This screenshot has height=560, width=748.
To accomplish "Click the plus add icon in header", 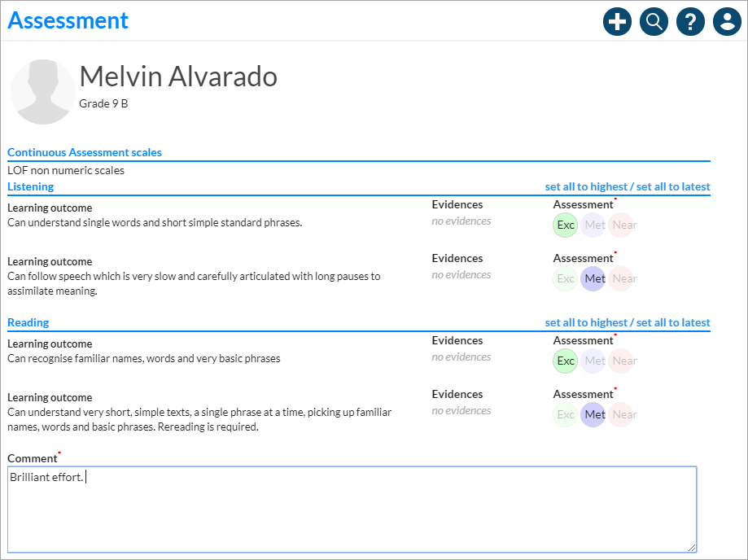I will click(x=617, y=21).
